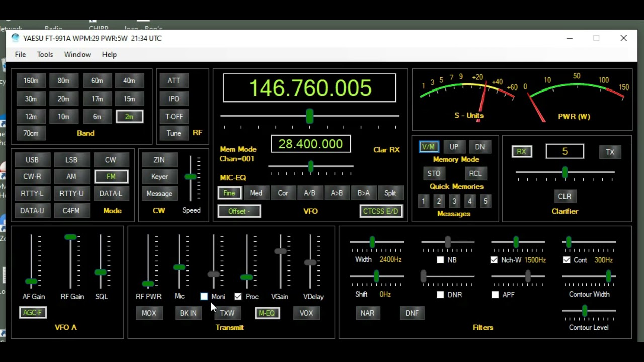Click the RCL quick memory button
The image size is (644, 362).
[475, 173]
